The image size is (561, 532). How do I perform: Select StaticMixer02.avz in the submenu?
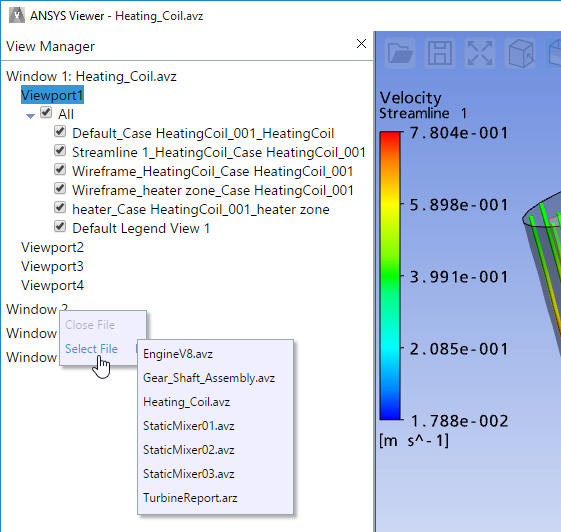point(189,450)
